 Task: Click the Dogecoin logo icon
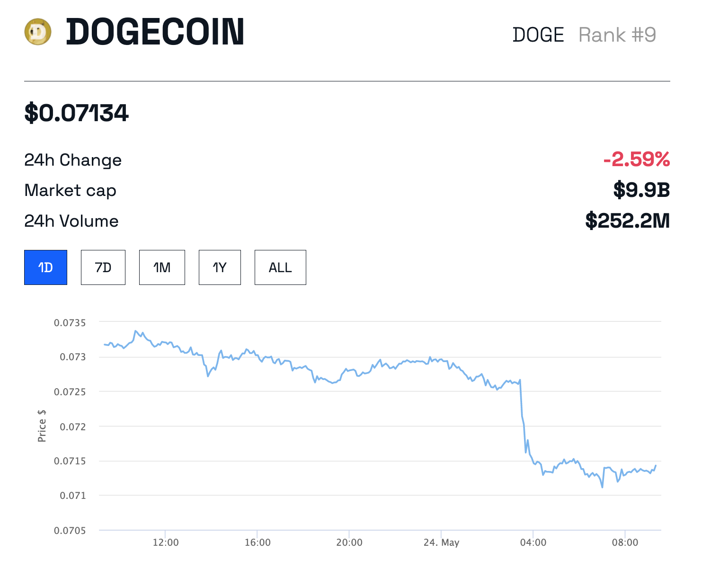point(38,32)
